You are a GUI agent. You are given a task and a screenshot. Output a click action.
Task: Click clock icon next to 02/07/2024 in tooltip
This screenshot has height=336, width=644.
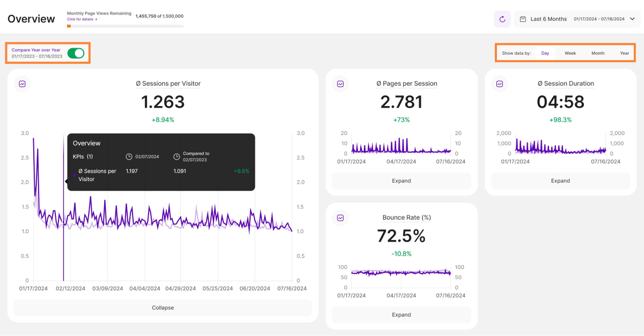(129, 156)
